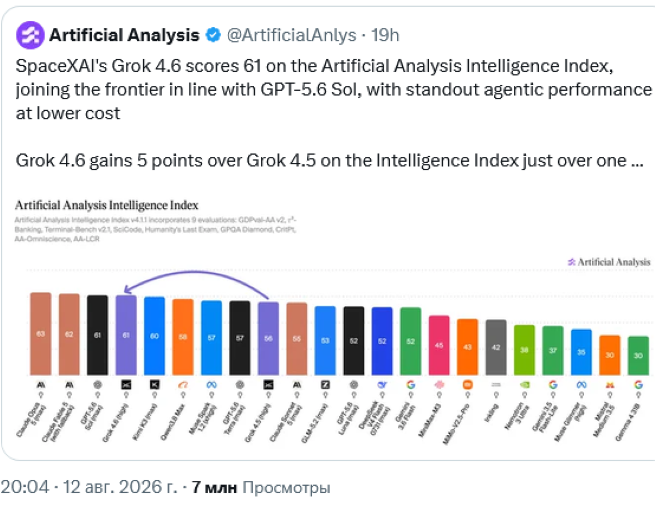655x505 pixels.
Task: Click the Google logo under Gemma bar
Action: pos(638,385)
